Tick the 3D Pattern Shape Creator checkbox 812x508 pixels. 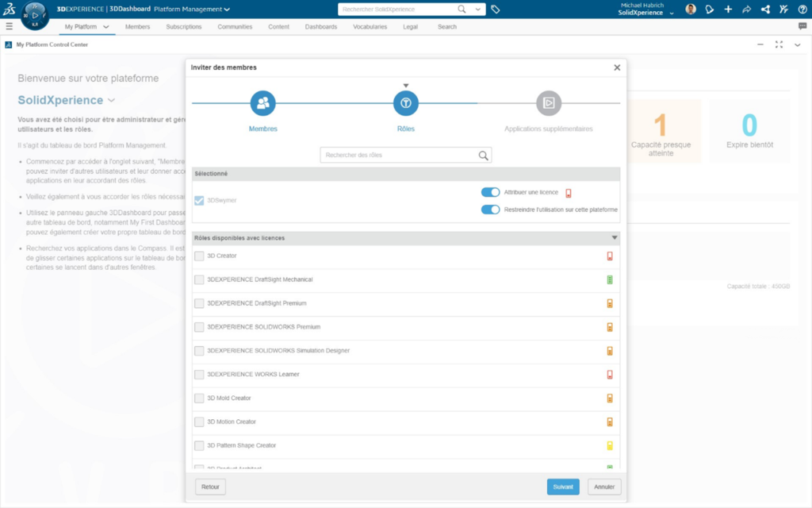coord(199,445)
